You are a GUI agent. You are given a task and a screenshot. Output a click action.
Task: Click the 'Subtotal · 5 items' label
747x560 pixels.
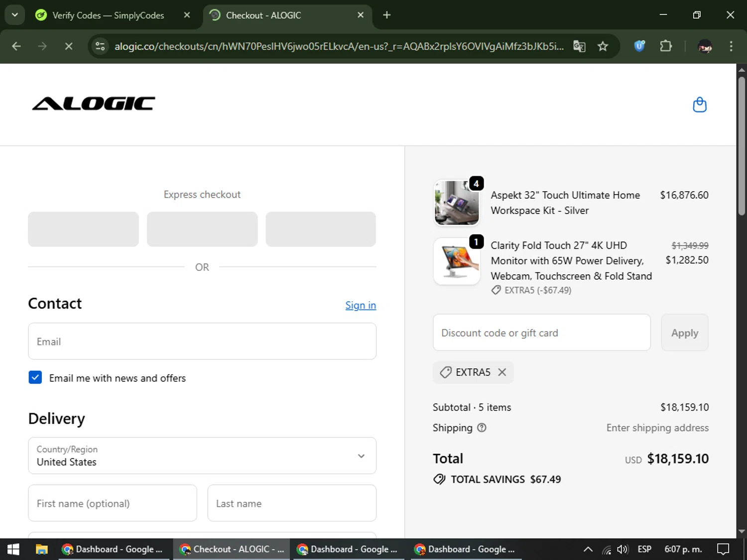tap(472, 407)
